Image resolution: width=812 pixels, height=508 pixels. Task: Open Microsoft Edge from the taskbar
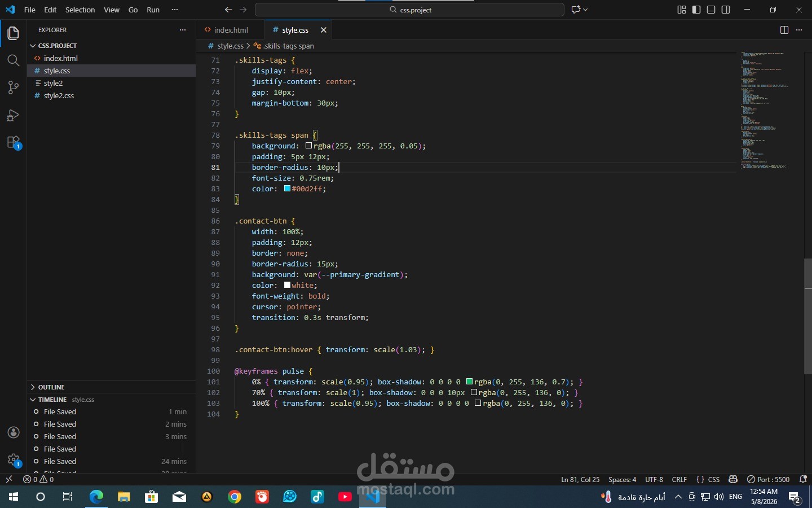pos(96,497)
